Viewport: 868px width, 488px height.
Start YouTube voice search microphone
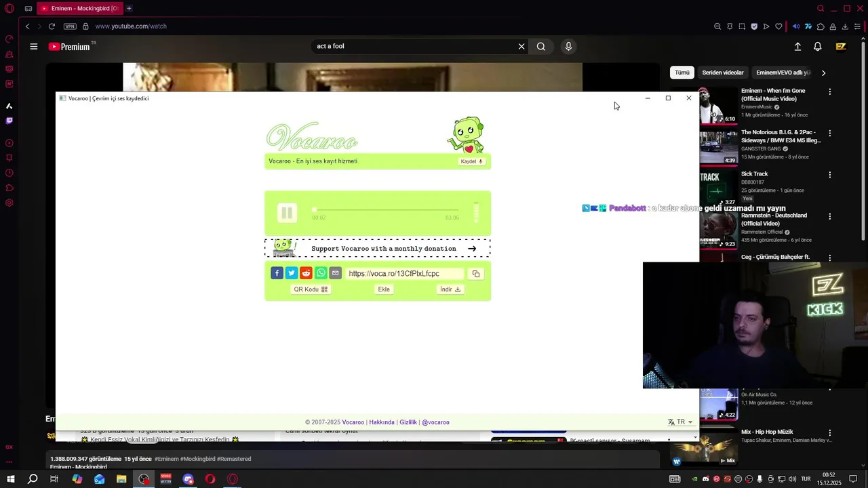(568, 47)
